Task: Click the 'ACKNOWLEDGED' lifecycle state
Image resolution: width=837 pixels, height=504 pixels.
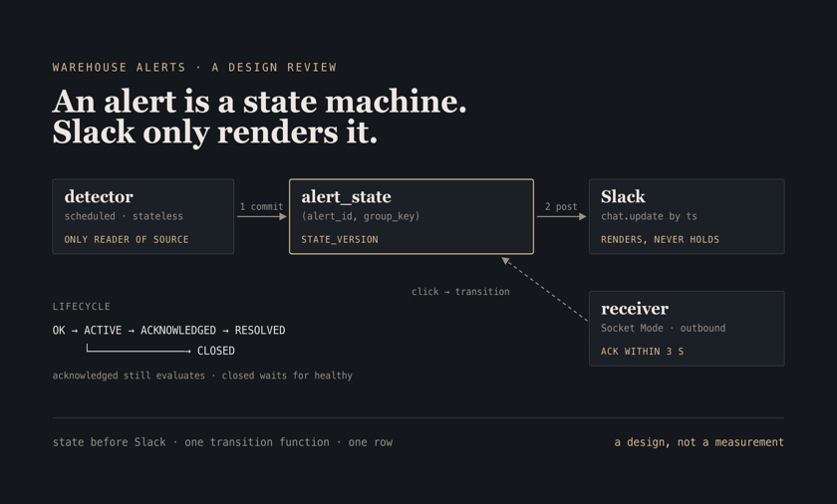Action: (178, 330)
